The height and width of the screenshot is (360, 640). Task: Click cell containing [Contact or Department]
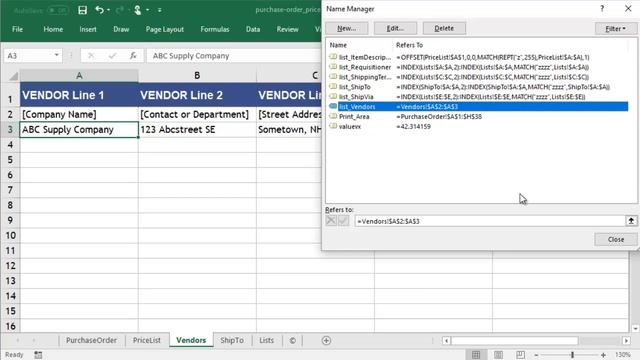[x=197, y=114]
